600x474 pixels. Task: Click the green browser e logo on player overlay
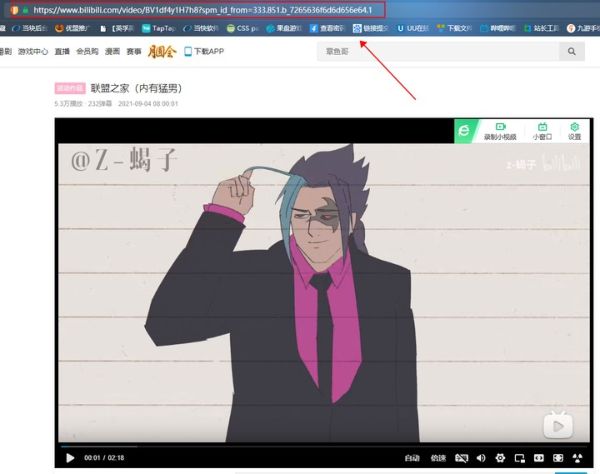pos(464,131)
